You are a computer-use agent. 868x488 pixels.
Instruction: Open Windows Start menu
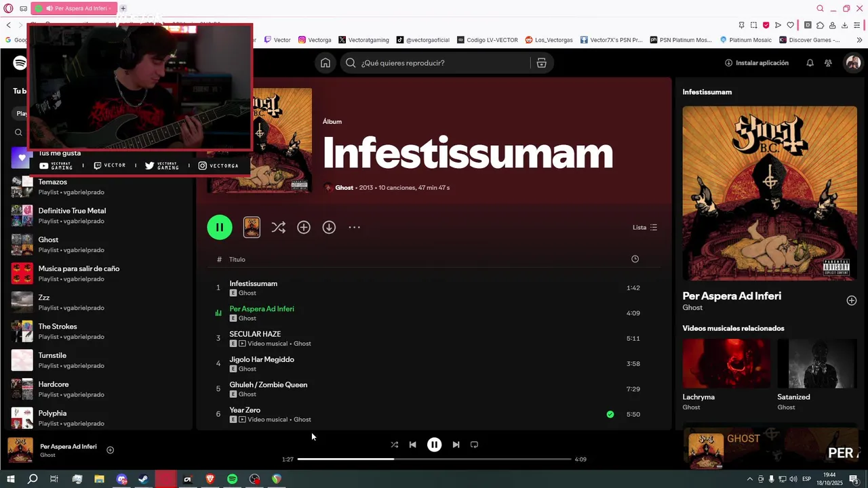coord(10,479)
